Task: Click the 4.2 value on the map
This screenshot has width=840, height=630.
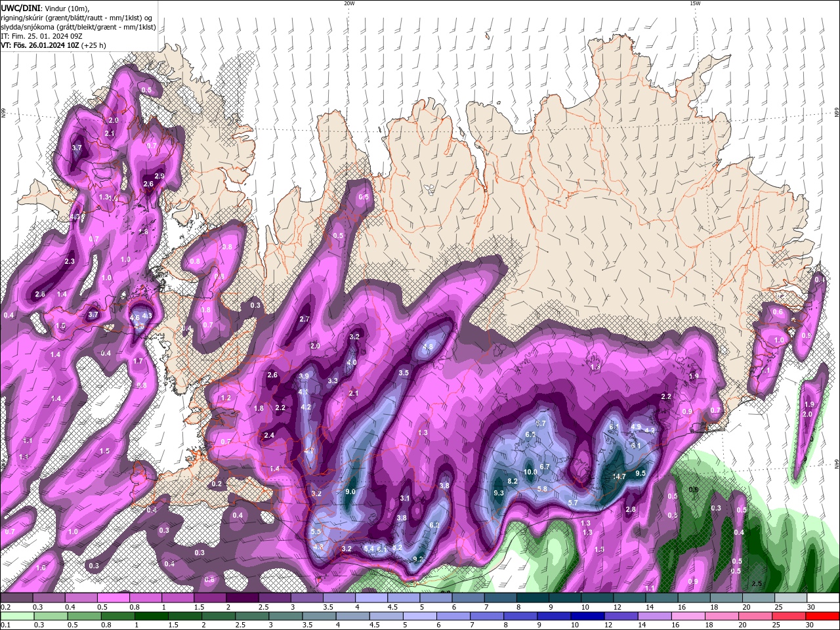Action: (x=306, y=407)
